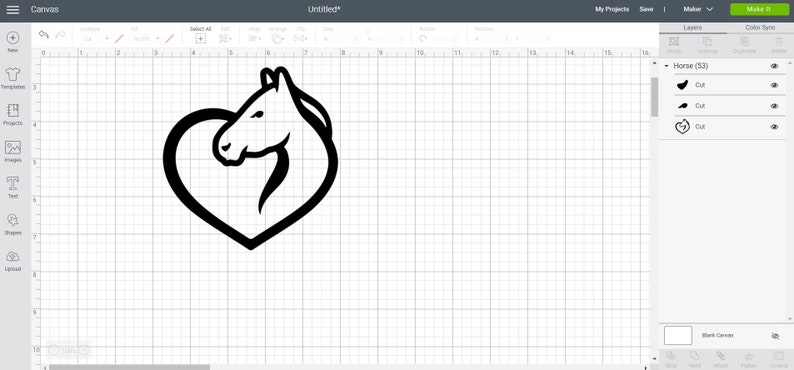The width and height of the screenshot is (794, 370).
Task: Click the Delete trash icon
Action: point(779,42)
